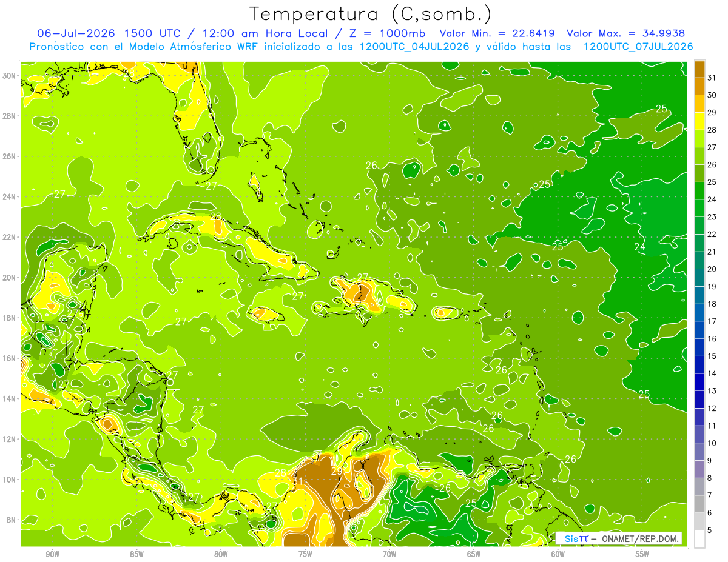Click the '14' label on the color scale
The width and height of the screenshot is (728, 562).
[712, 373]
